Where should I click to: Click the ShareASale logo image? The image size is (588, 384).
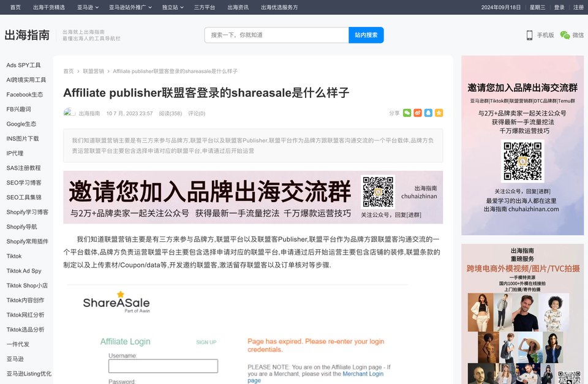coord(116,303)
